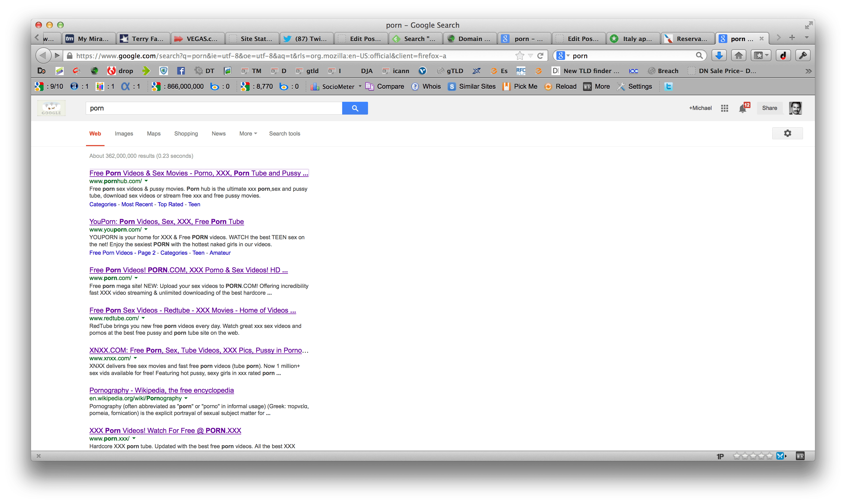Click the Google page search input field
Screen dimensions: 846x504
tap(213, 108)
